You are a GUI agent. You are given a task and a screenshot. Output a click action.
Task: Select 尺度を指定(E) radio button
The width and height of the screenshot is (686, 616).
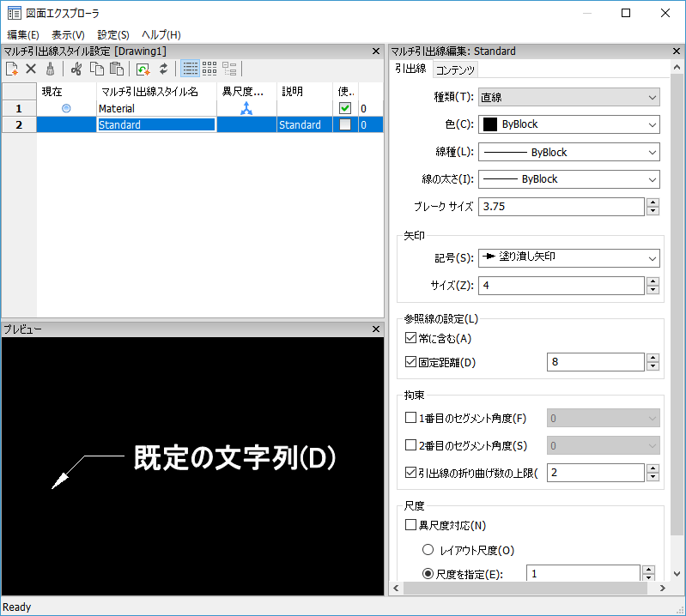[428, 574]
